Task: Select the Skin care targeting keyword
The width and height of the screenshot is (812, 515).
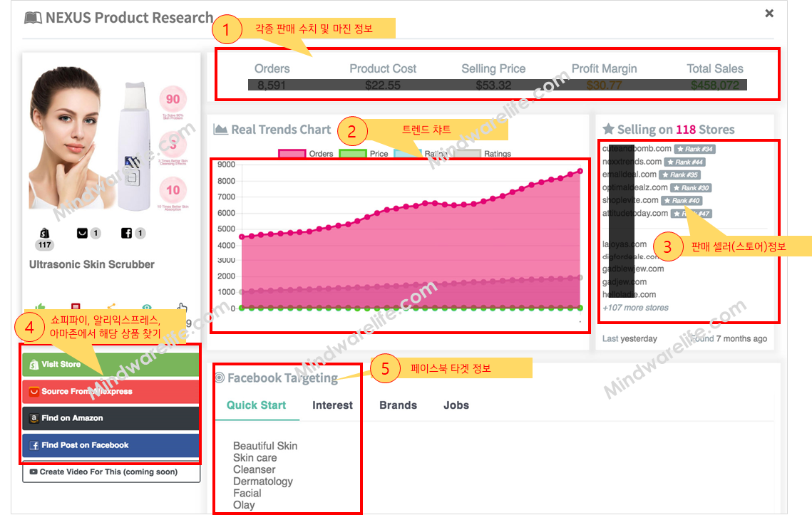Action: point(255,458)
